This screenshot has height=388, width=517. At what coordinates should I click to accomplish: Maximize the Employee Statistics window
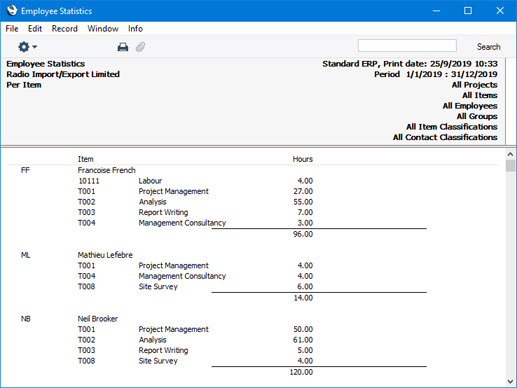pos(468,11)
